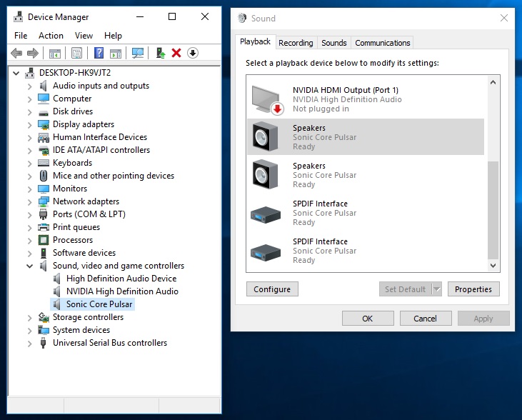
Task: Click the highlighted Speakers device icon
Action: 265,136
